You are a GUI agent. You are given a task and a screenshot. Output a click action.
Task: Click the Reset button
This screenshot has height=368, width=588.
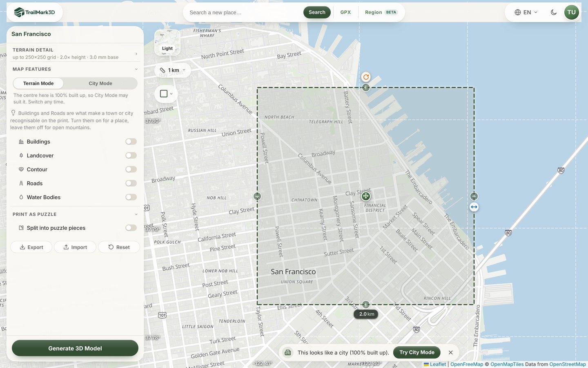(x=119, y=247)
